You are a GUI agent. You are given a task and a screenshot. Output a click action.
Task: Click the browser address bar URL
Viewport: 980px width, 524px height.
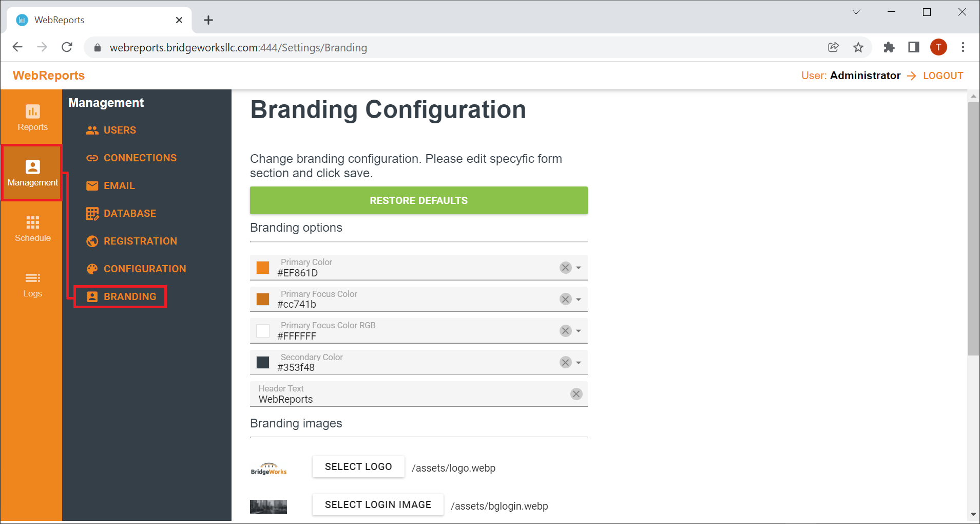pos(238,48)
